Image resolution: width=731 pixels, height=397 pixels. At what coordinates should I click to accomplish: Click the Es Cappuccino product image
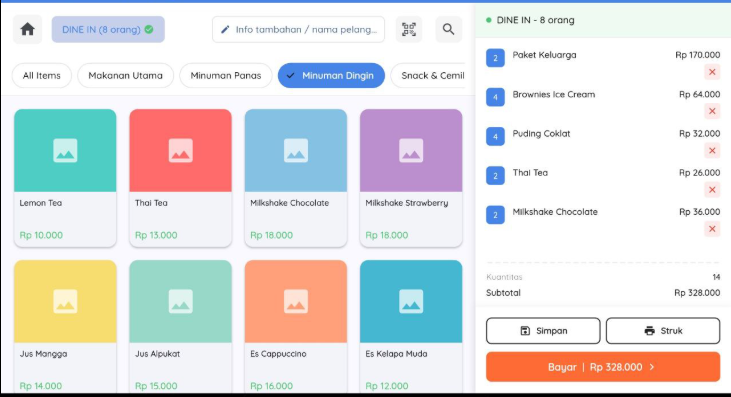pyautogui.click(x=296, y=301)
